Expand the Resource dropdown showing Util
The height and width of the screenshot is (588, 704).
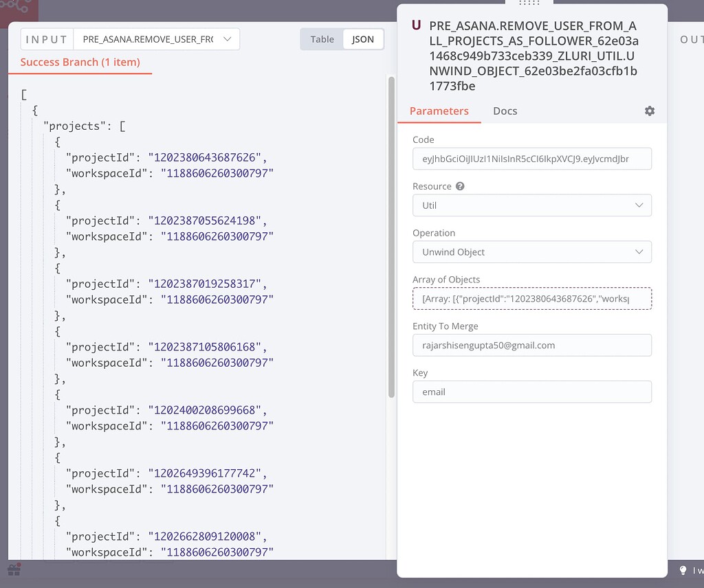[531, 205]
